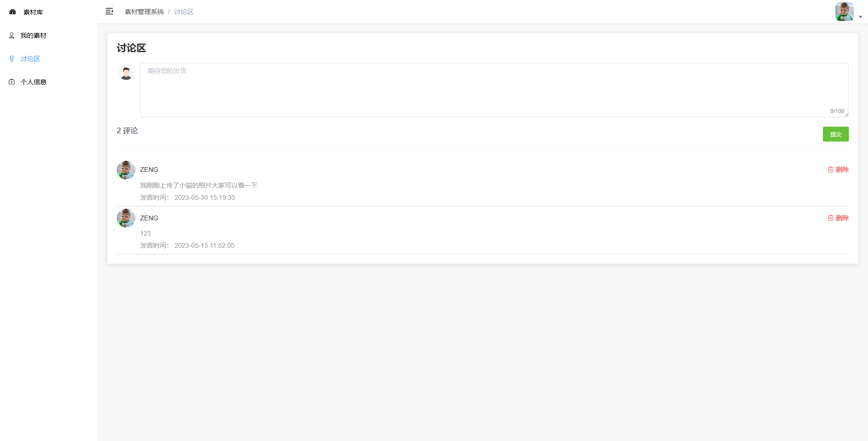Image resolution: width=868 pixels, height=441 pixels.
Task: Delete the comment dated 2023-05-15
Action: 838,218
